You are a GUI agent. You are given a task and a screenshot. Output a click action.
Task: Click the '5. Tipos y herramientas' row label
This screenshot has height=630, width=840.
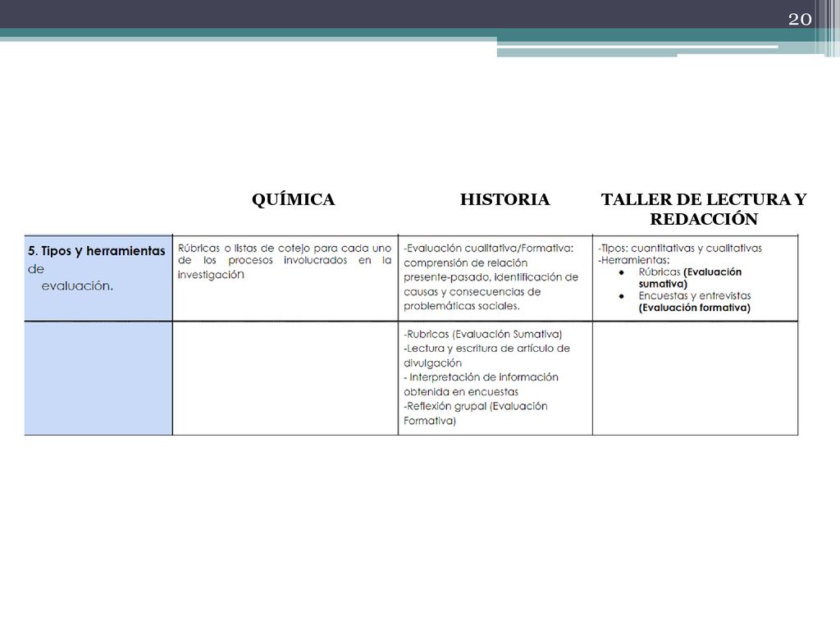pos(97,251)
